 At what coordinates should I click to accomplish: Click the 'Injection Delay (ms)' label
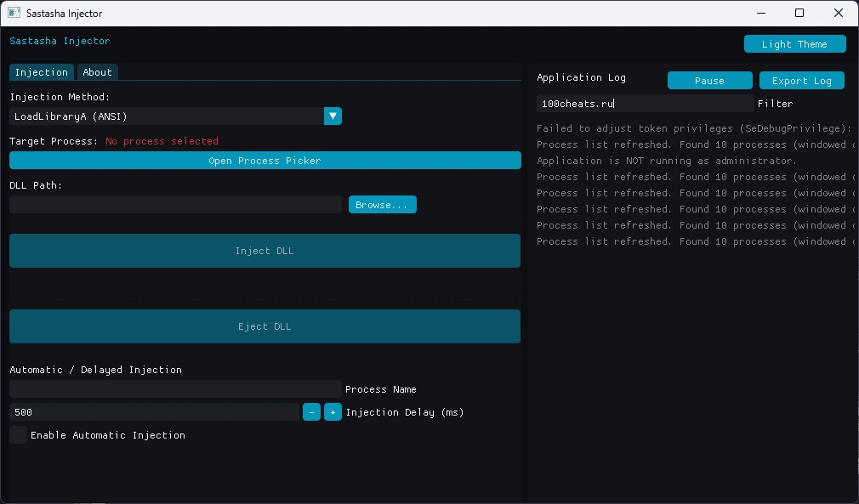(405, 412)
